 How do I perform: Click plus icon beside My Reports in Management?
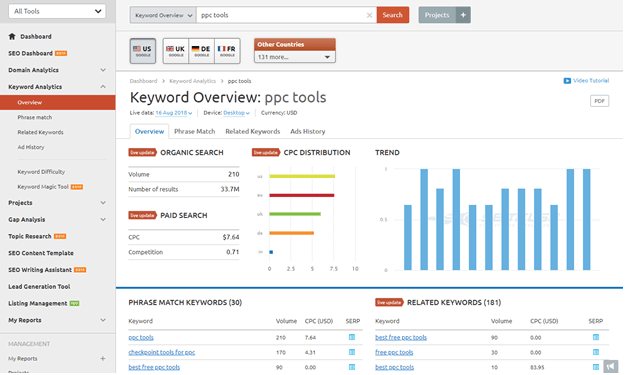click(103, 359)
